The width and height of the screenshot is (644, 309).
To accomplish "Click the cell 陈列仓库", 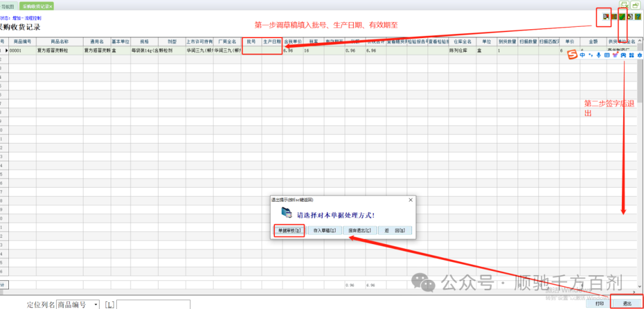I will [463, 51].
